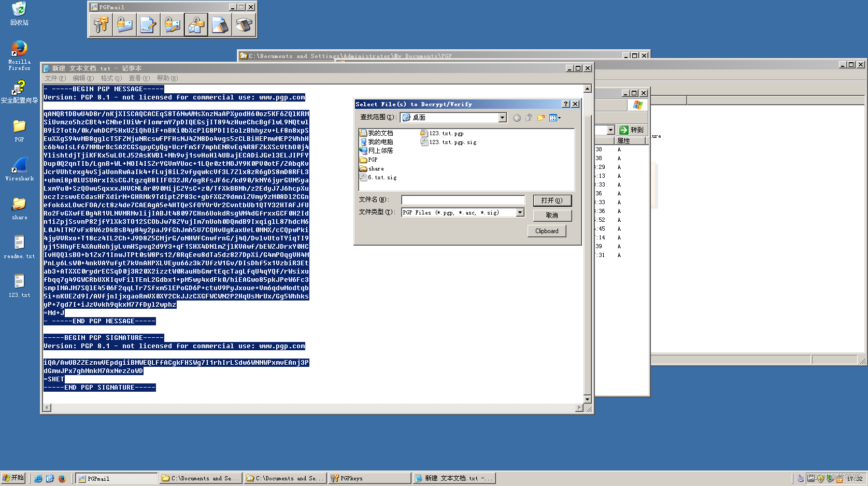Open the PGP folder in dialog list
868x486 pixels.
[x=368, y=160]
